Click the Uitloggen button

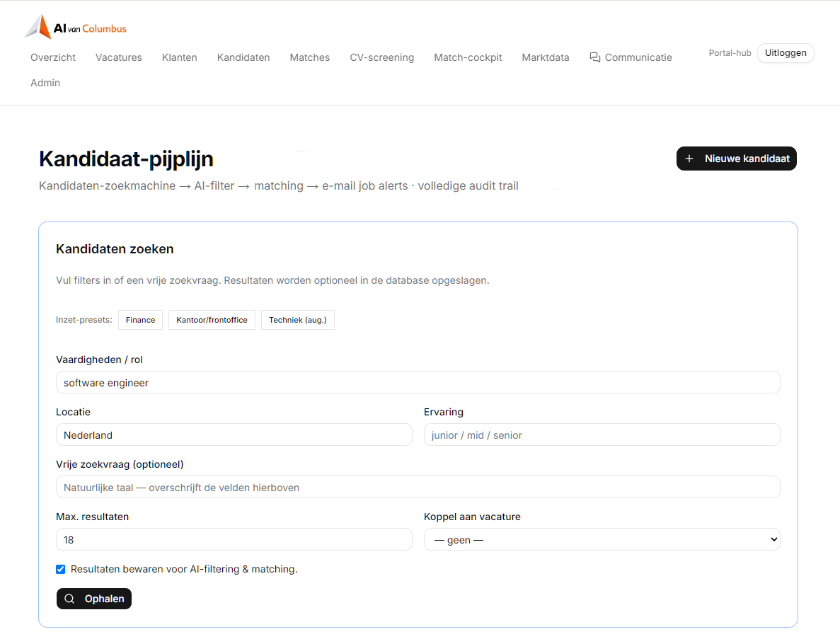coord(786,53)
